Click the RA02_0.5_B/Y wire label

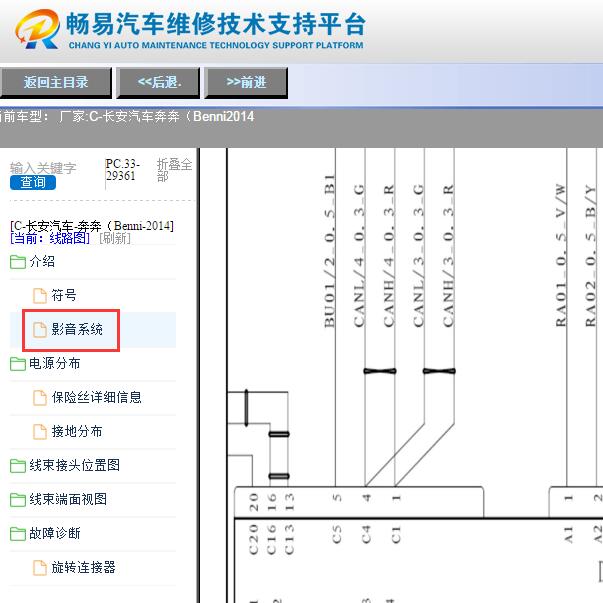[x=590, y=256]
